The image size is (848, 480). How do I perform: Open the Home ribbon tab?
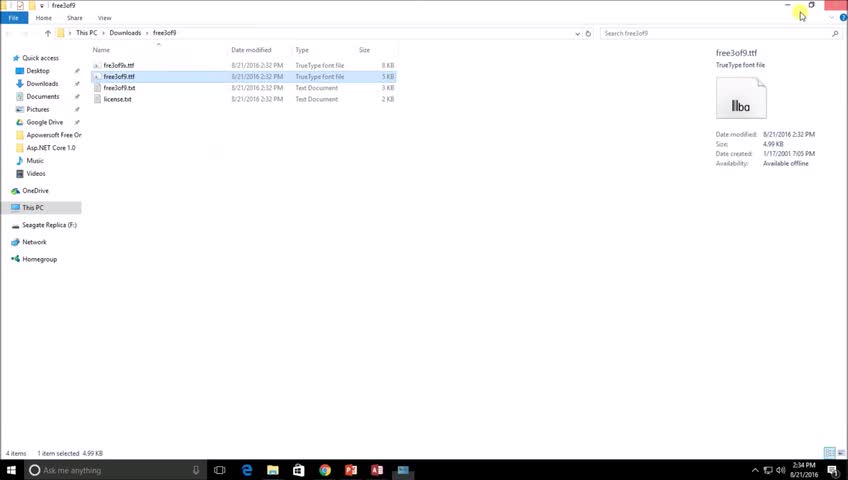click(x=44, y=18)
